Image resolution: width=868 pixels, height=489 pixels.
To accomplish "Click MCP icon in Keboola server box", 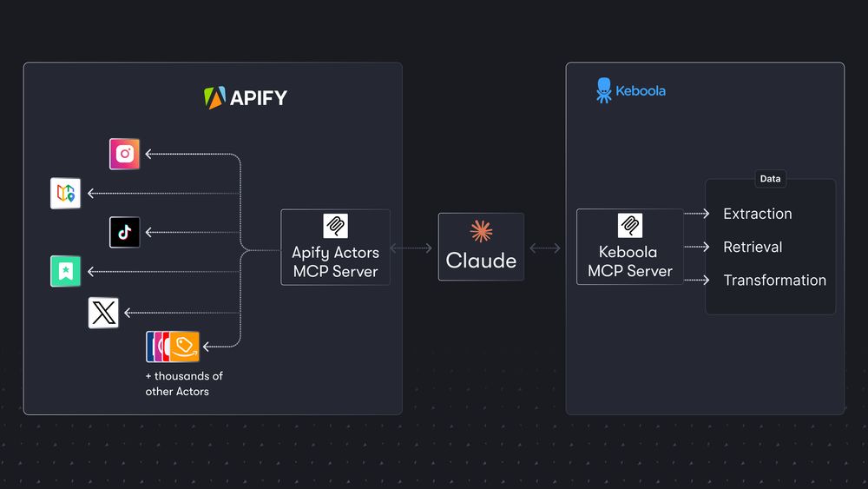I will tap(630, 226).
